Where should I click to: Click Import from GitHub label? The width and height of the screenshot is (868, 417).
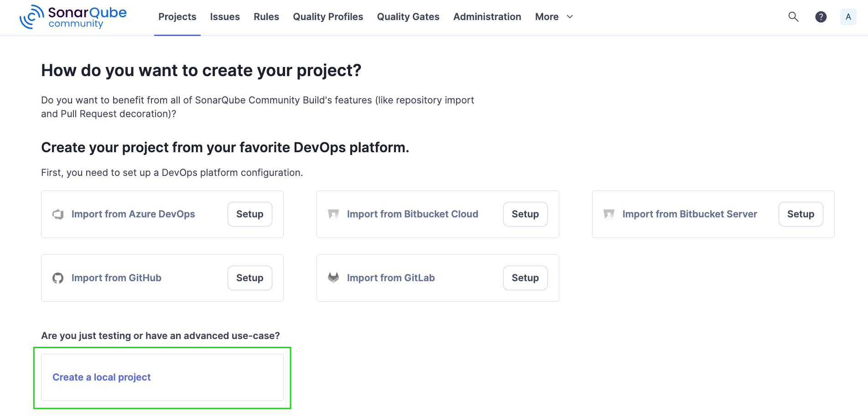pos(116,278)
